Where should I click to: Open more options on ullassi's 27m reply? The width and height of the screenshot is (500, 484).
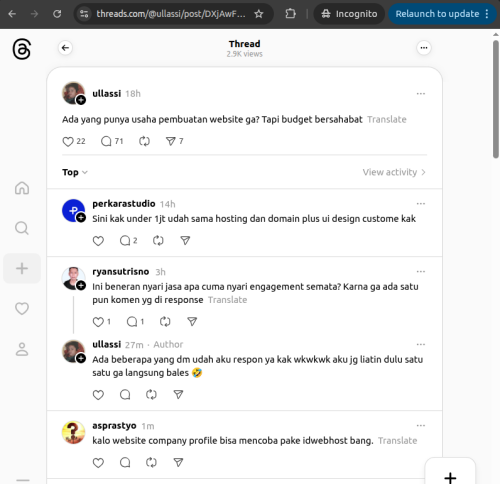421,344
